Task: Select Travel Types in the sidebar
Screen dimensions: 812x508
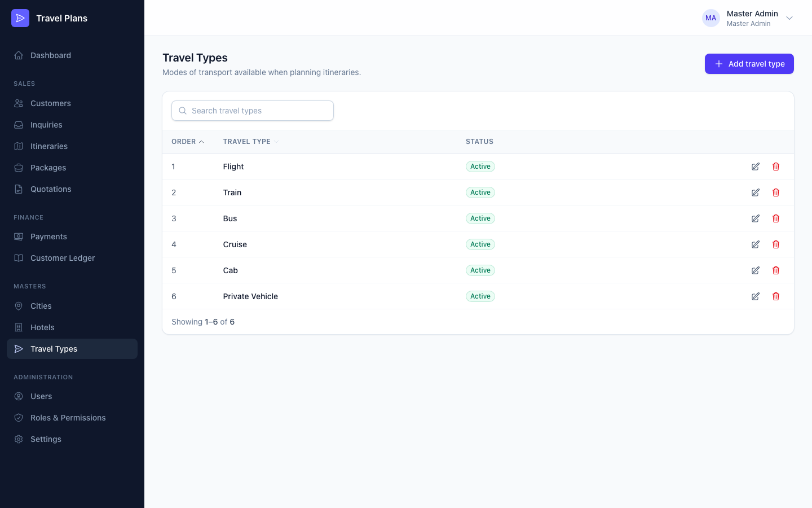Action: point(72,349)
